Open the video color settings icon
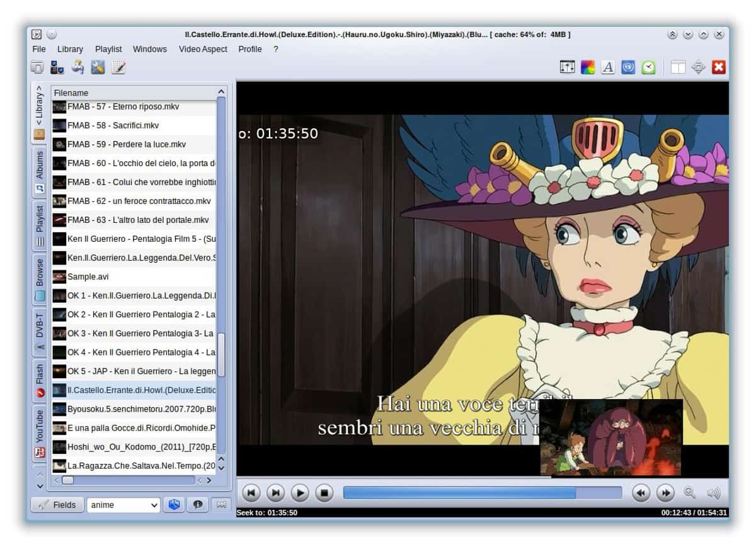 click(588, 67)
